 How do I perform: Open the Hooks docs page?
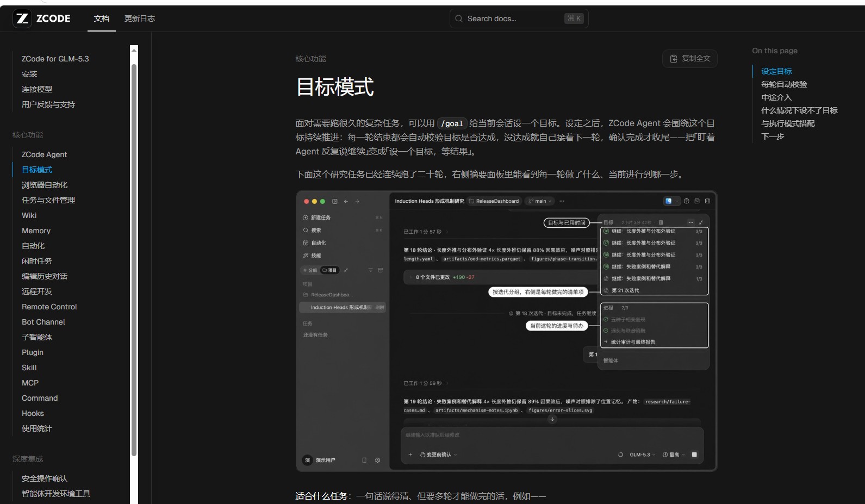pos(33,413)
